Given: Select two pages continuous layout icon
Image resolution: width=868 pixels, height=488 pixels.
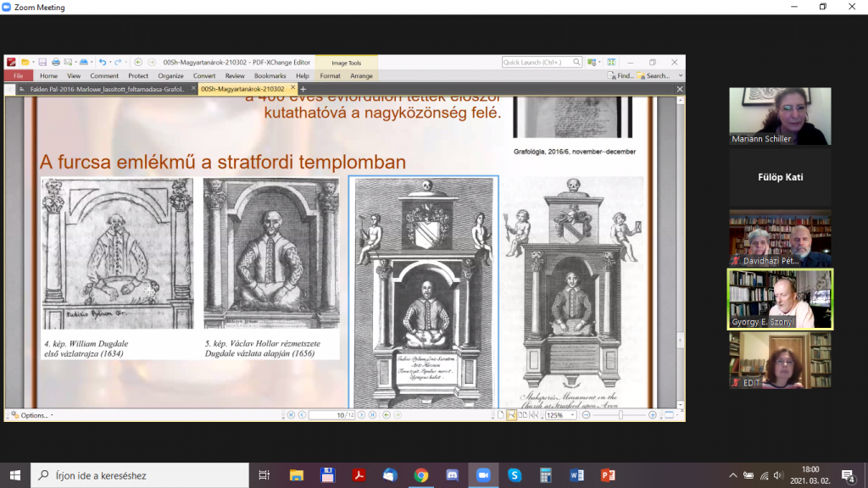Looking at the screenshot, I should 534,415.
